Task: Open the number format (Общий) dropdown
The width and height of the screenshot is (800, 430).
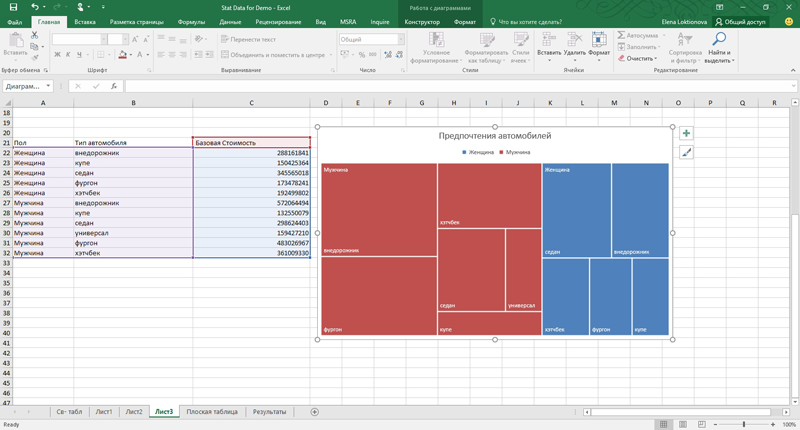Action: 401,39
